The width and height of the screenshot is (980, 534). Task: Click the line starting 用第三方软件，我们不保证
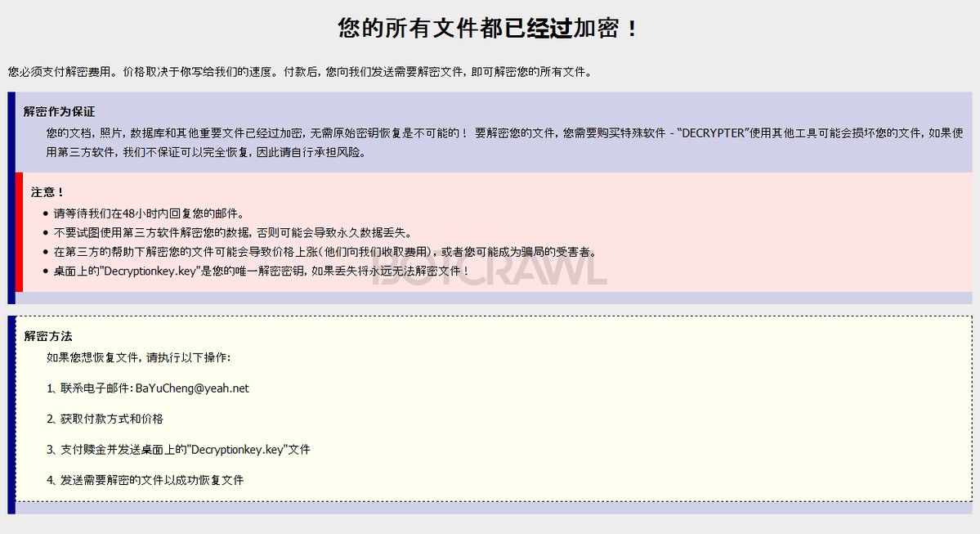pos(206,152)
